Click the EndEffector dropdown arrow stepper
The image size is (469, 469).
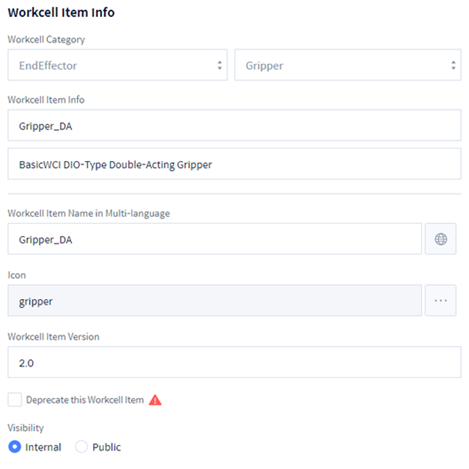219,65
